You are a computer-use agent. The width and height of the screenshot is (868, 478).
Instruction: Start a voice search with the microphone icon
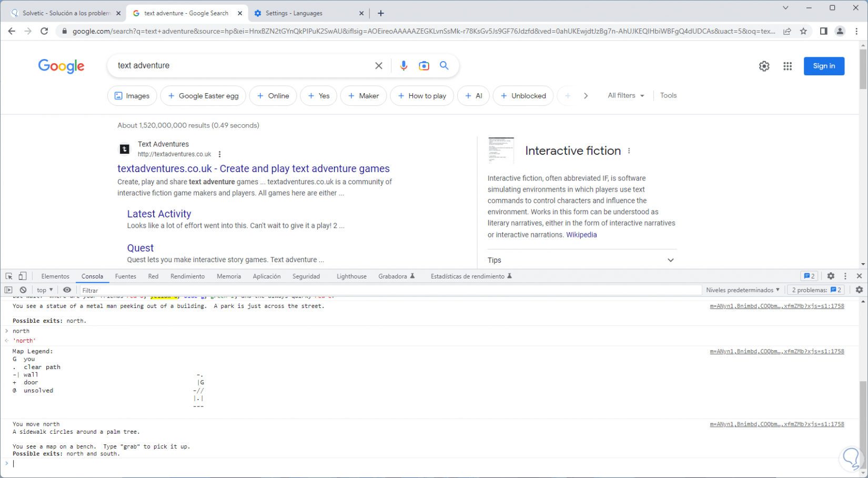(x=403, y=66)
